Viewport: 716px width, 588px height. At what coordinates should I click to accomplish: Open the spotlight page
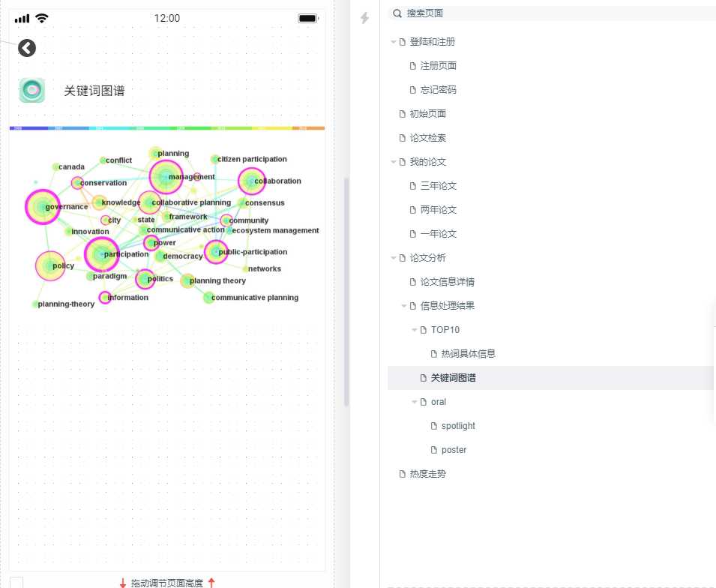[x=458, y=426]
